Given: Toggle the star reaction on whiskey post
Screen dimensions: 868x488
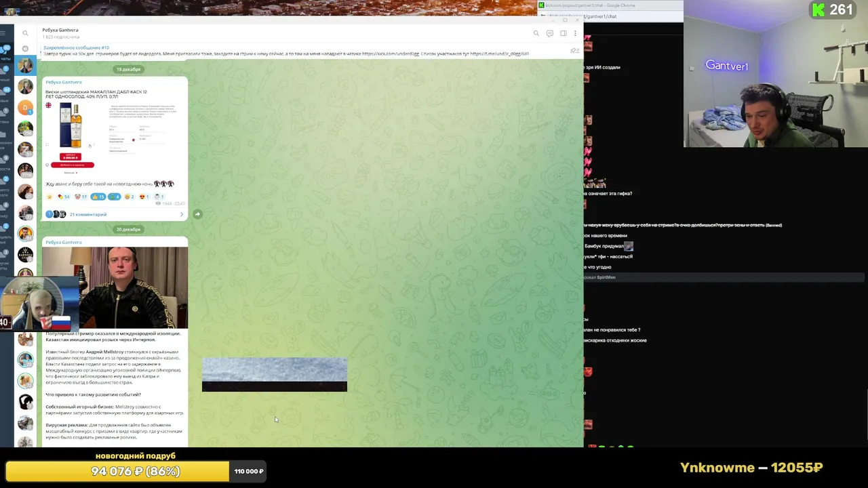Looking at the screenshot, I should 49,197.
